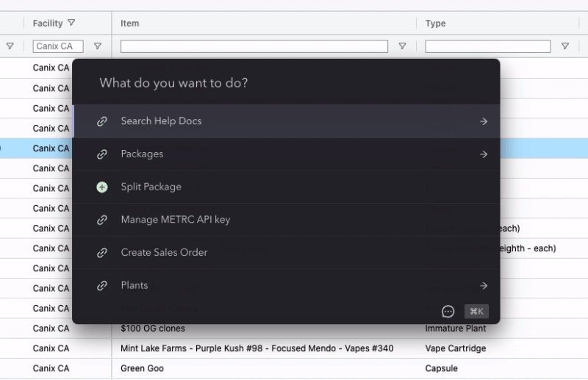The image size is (588, 380).
Task: Click the link icon beside Manage METRC API key
Action: 102,220
